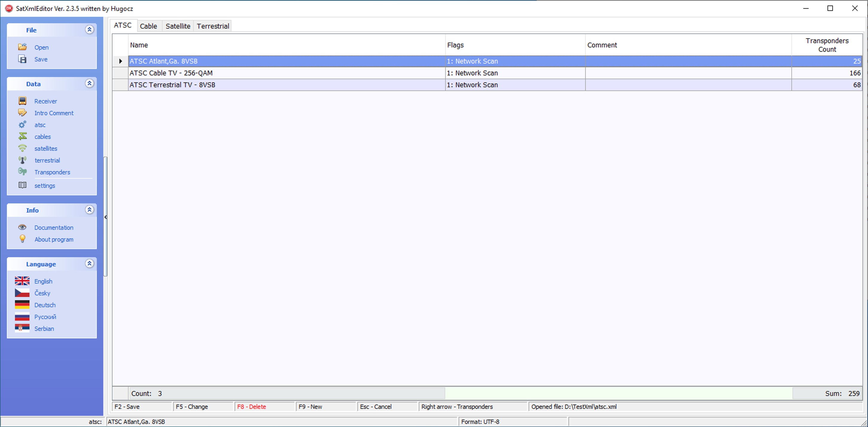Click the SatXmlEditor app icon in title bar
Viewport: 868px width, 427px height.
tap(9, 8)
